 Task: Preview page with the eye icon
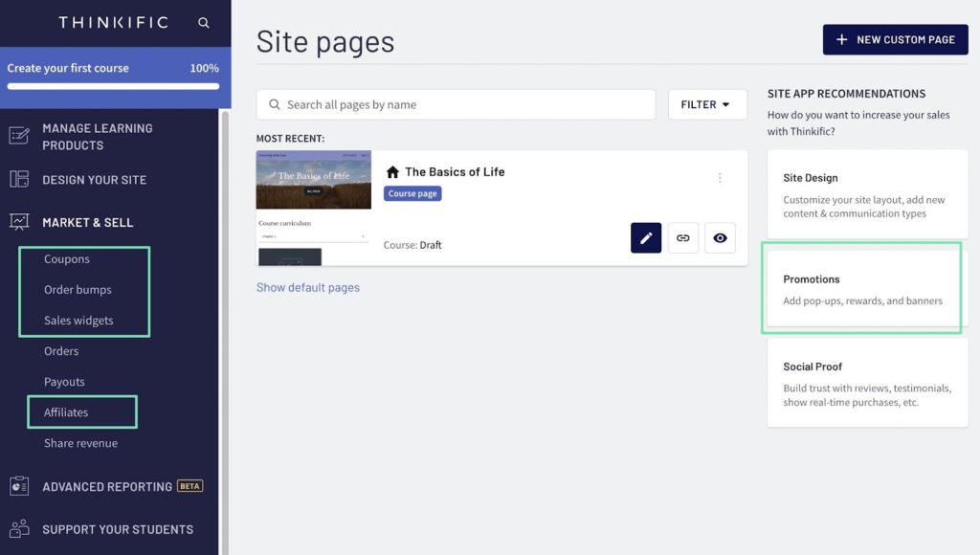pos(720,238)
